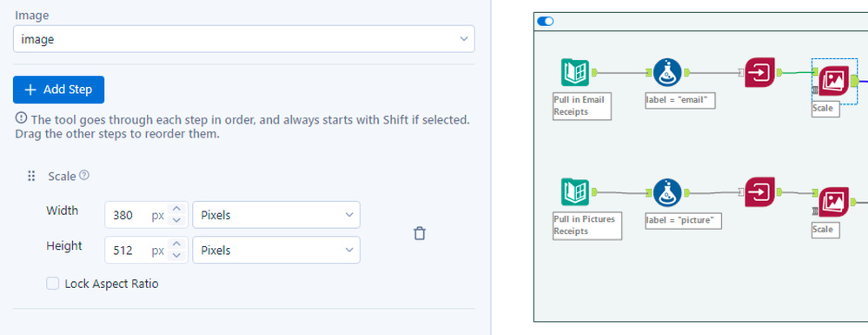Click the output anchor of picture formula tool
This screenshot has height=335, width=868.
[x=686, y=192]
